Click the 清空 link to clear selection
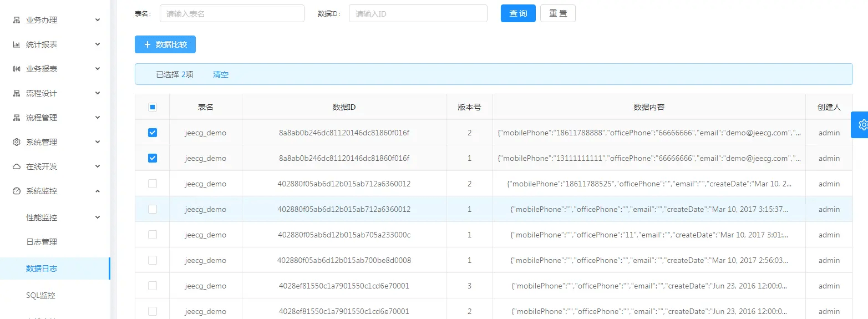868x319 pixels. coord(221,74)
